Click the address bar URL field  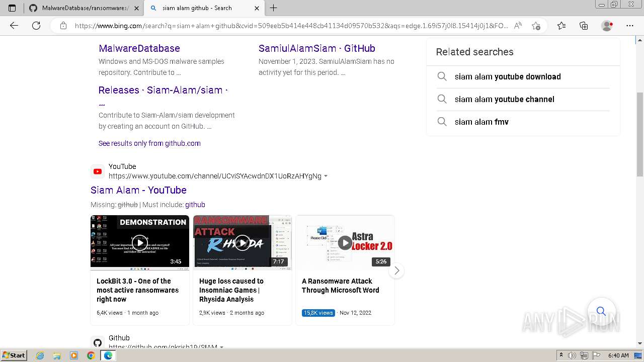pos(291,26)
